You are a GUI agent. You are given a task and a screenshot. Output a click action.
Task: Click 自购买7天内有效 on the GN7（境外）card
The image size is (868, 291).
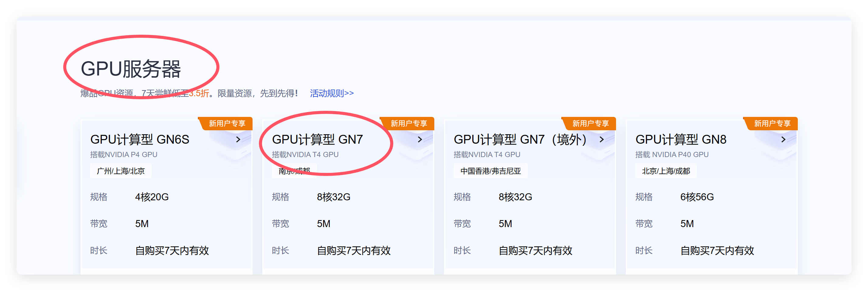(x=536, y=251)
